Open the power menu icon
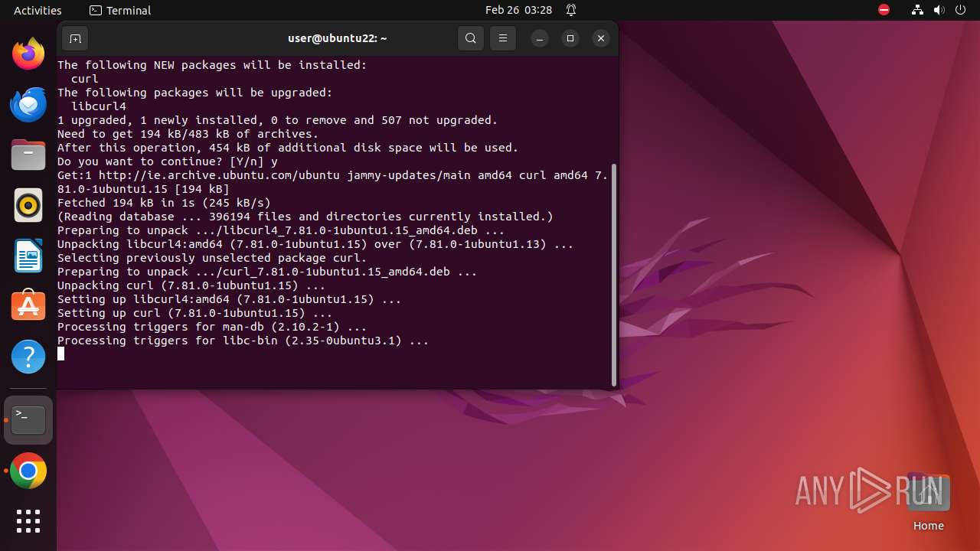 point(960,10)
